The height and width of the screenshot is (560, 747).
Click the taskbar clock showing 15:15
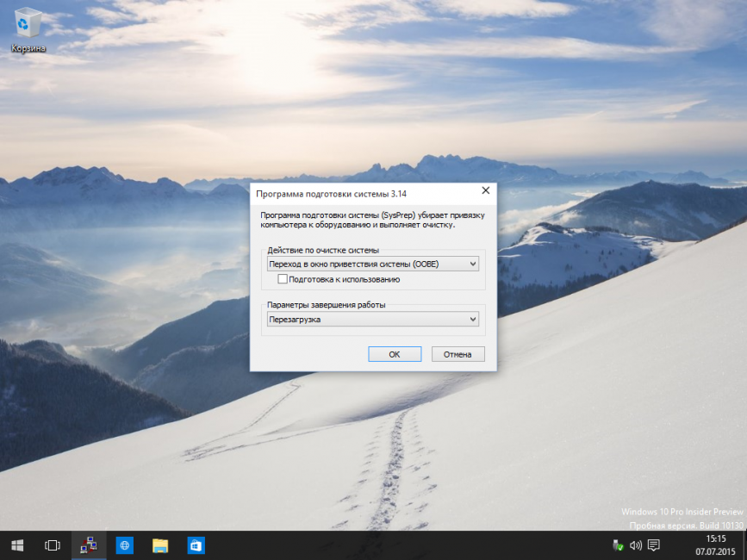[x=715, y=545]
